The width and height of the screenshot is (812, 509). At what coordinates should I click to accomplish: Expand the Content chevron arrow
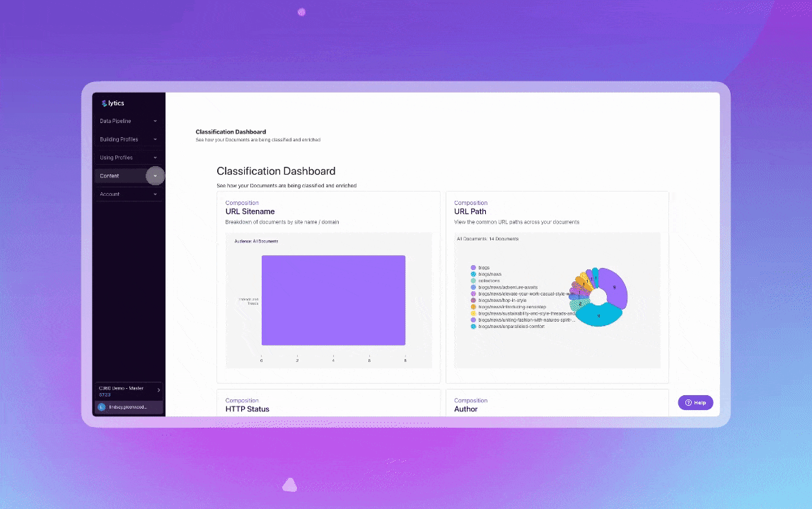tap(155, 176)
